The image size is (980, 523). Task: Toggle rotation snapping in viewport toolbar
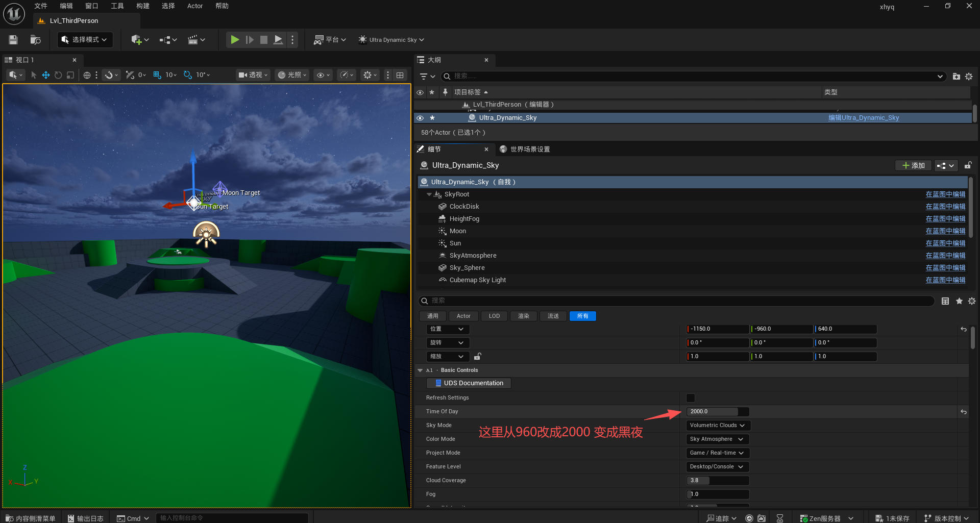(188, 75)
